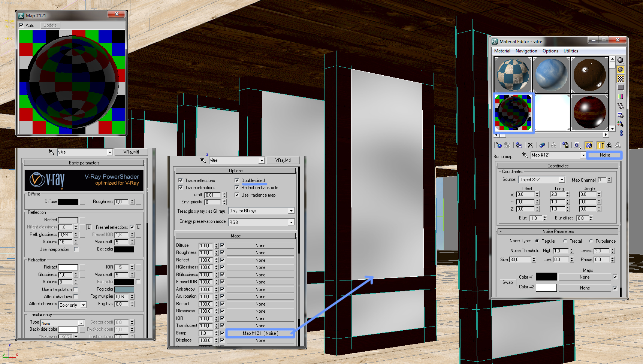This screenshot has width=643, height=364.
Task: Click the Swap colors button
Action: coord(508,282)
